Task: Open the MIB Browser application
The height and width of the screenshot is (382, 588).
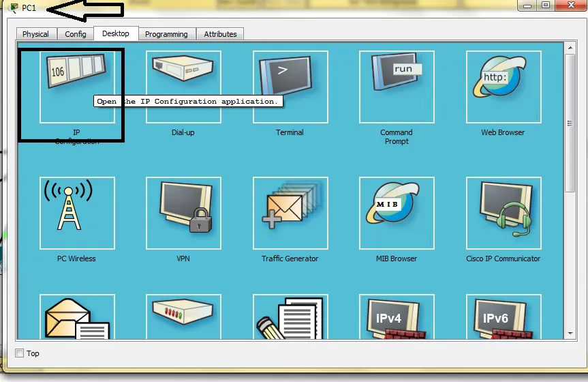Action: tap(397, 213)
